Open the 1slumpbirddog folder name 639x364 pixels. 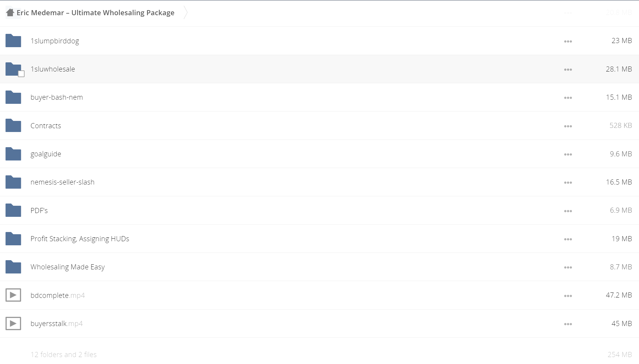(x=55, y=41)
